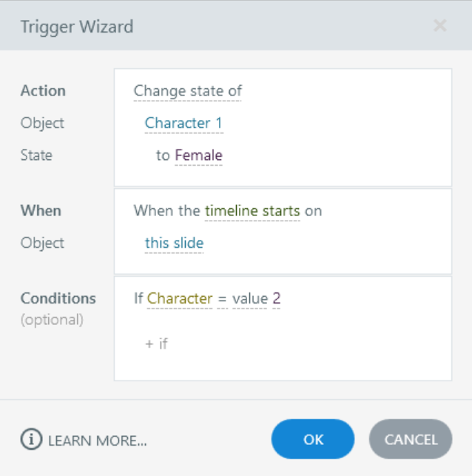Click the info icon beside Learn More
Image resolution: width=472 pixels, height=476 pixels.
point(31,439)
